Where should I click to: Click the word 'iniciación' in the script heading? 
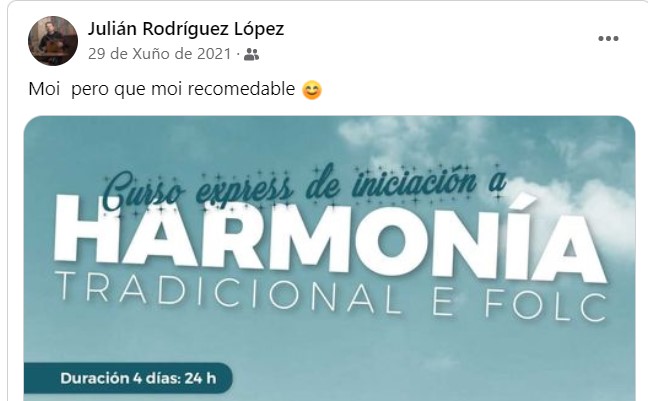tap(415, 183)
